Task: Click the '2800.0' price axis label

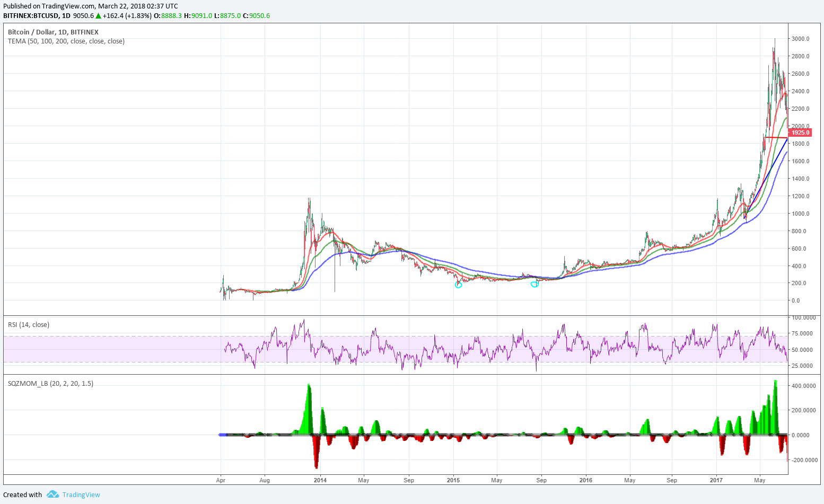Action: [801, 56]
